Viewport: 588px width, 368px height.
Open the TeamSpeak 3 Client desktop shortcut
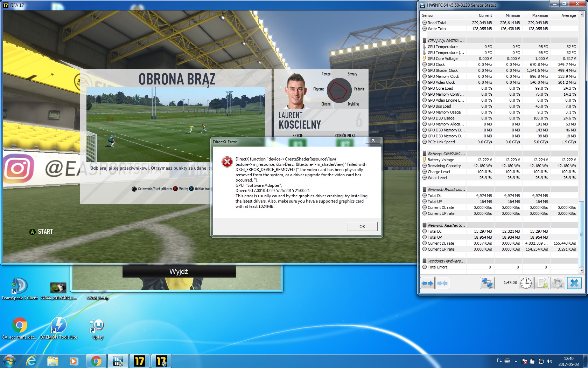[x=20, y=289]
